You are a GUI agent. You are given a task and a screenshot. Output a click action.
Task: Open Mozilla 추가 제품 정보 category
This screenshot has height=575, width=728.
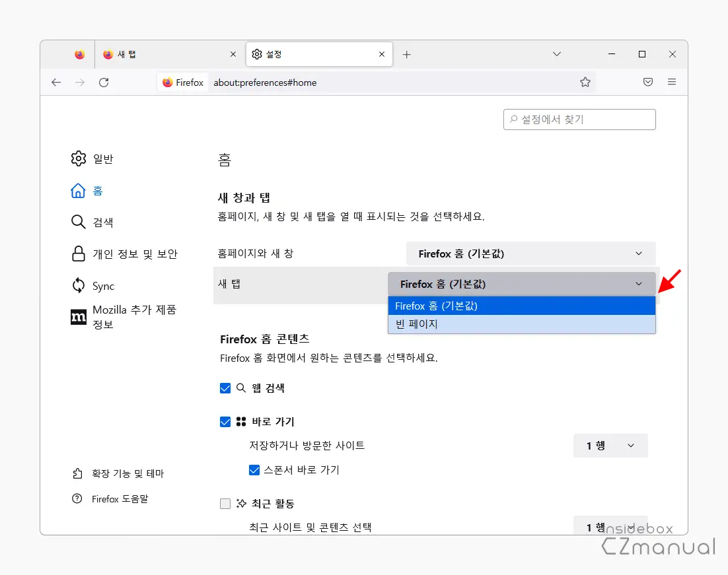pyautogui.click(x=124, y=317)
